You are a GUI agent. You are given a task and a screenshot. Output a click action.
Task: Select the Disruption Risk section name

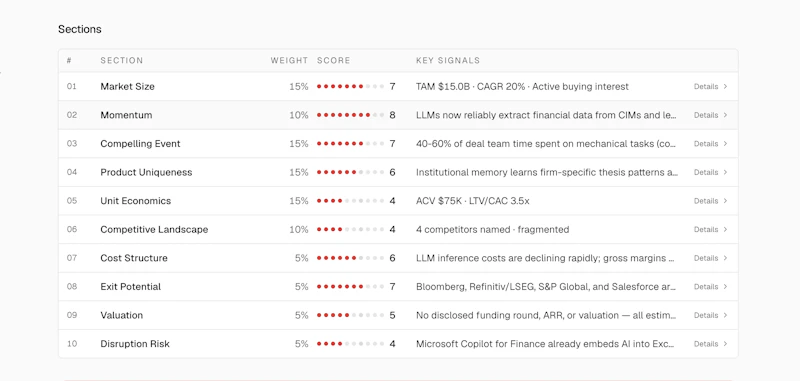click(135, 344)
